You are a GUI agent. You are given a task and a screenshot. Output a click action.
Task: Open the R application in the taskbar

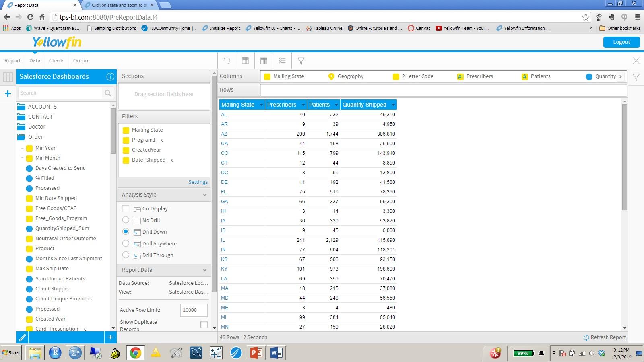point(55,353)
